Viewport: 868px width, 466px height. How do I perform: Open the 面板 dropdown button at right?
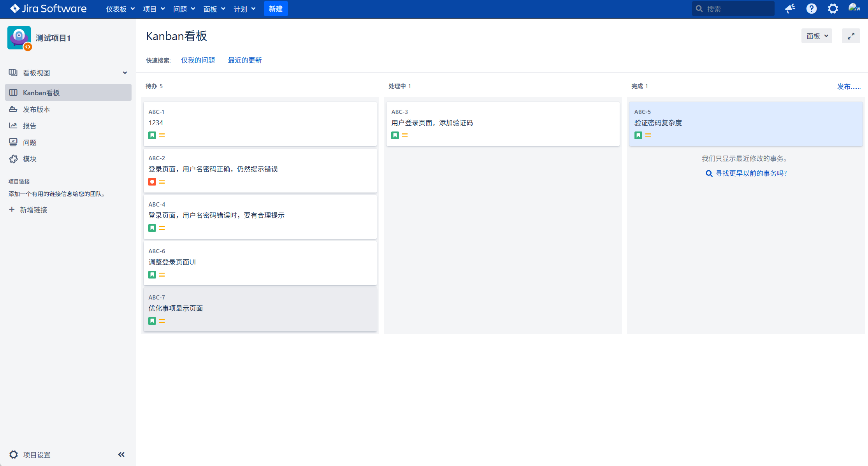click(x=817, y=36)
